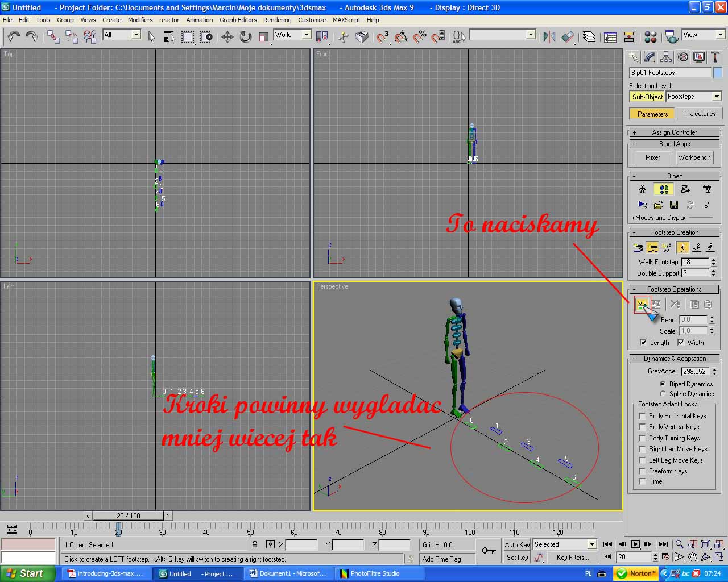
Task: Open the Motion command panel tab
Action: click(682, 57)
